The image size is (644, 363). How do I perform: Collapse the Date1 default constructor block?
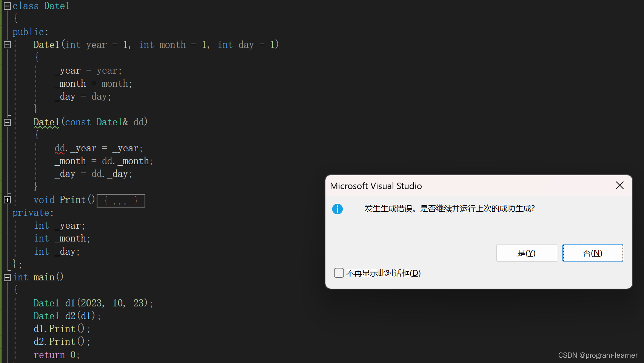click(7, 45)
